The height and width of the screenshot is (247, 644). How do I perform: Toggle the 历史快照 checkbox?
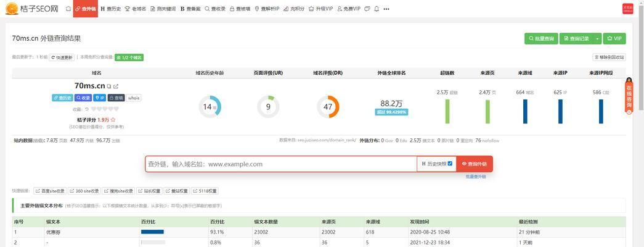coord(450,164)
